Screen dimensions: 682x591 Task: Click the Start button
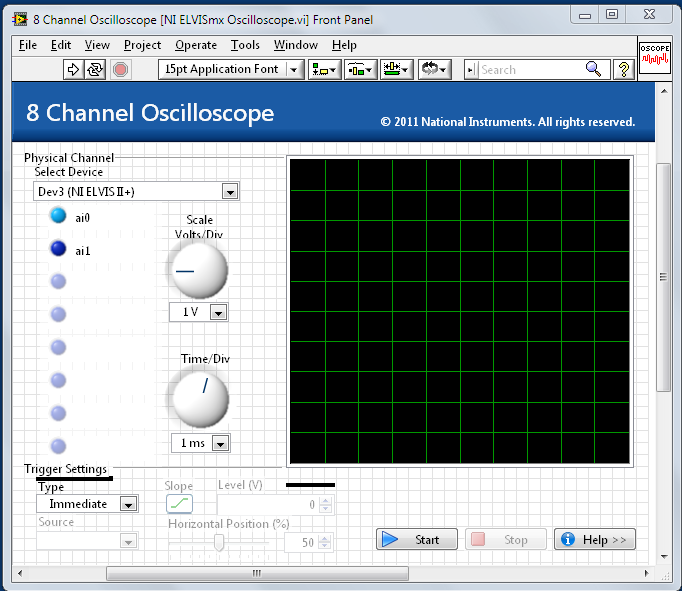[x=417, y=539]
